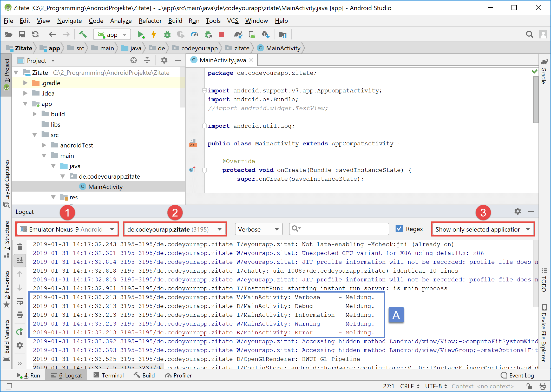551x392 pixels.
Task: Click Restart logcat green icon
Action: coord(20,332)
